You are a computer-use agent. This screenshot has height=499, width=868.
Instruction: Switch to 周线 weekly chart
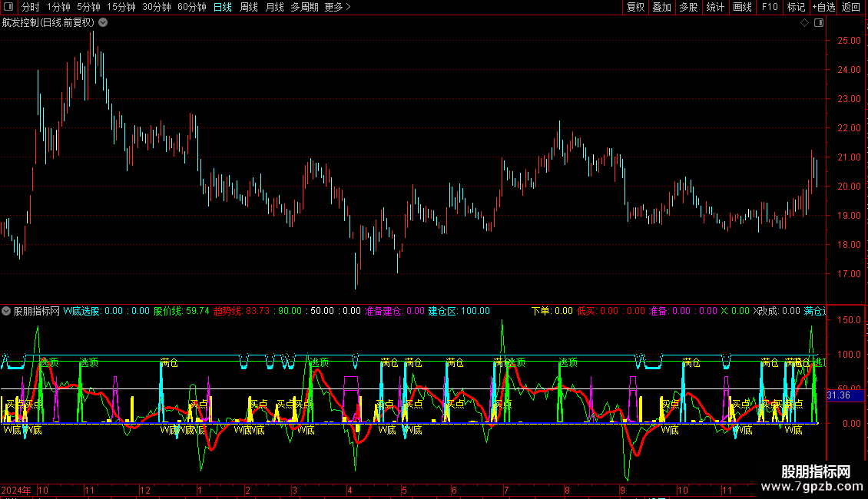tap(249, 7)
